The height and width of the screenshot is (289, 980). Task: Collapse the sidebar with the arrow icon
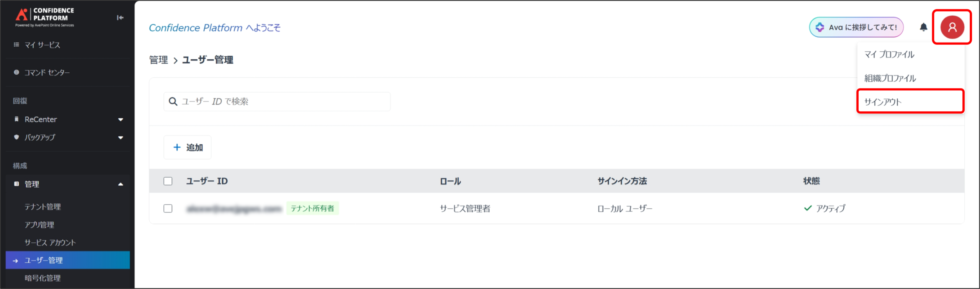[120, 18]
